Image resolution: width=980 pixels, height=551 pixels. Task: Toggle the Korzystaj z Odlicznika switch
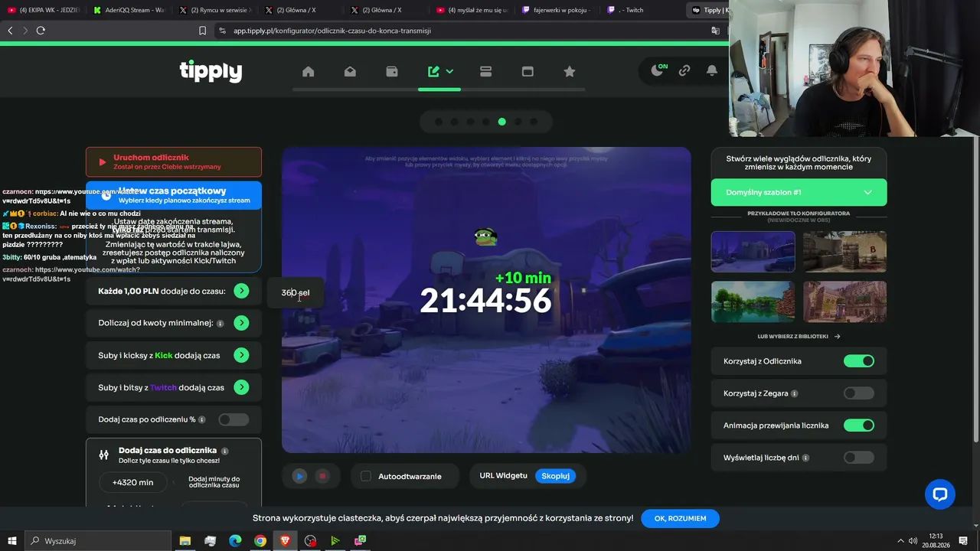(858, 361)
